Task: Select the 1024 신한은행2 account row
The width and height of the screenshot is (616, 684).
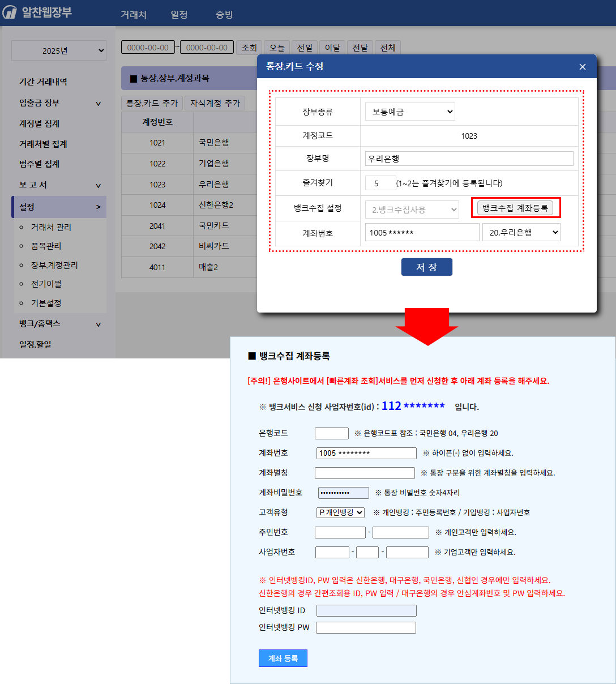Action: [x=189, y=205]
